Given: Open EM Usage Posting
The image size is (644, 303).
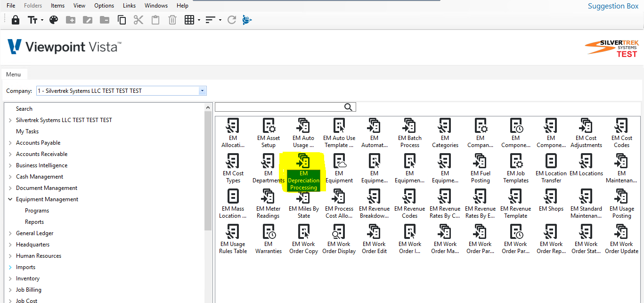Looking at the screenshot, I should pyautogui.click(x=622, y=204).
